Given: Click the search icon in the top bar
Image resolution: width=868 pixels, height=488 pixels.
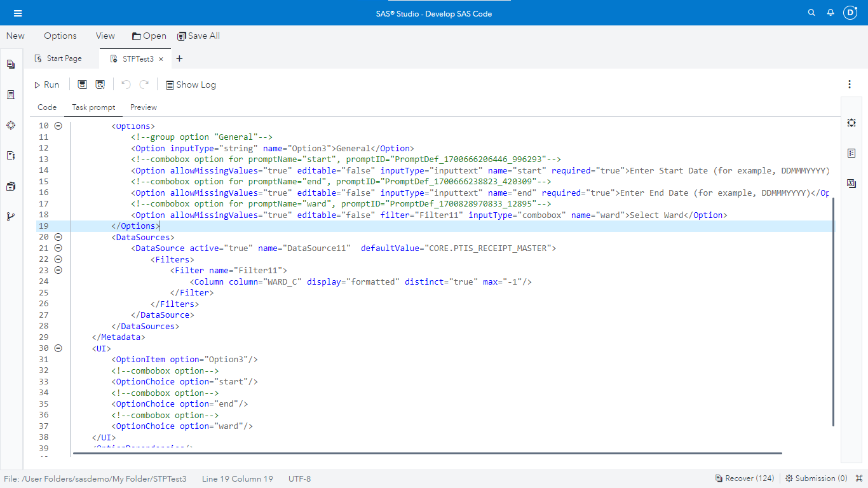Looking at the screenshot, I should pos(811,12).
